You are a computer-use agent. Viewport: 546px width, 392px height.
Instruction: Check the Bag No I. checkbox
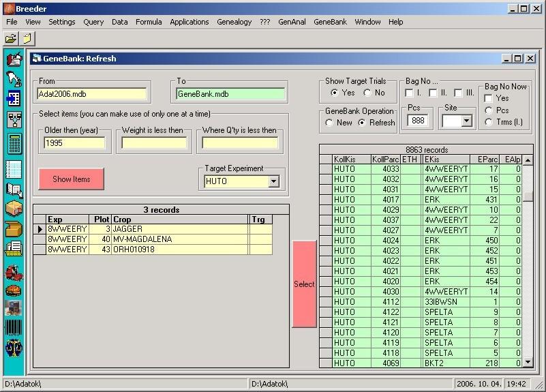tap(410, 93)
